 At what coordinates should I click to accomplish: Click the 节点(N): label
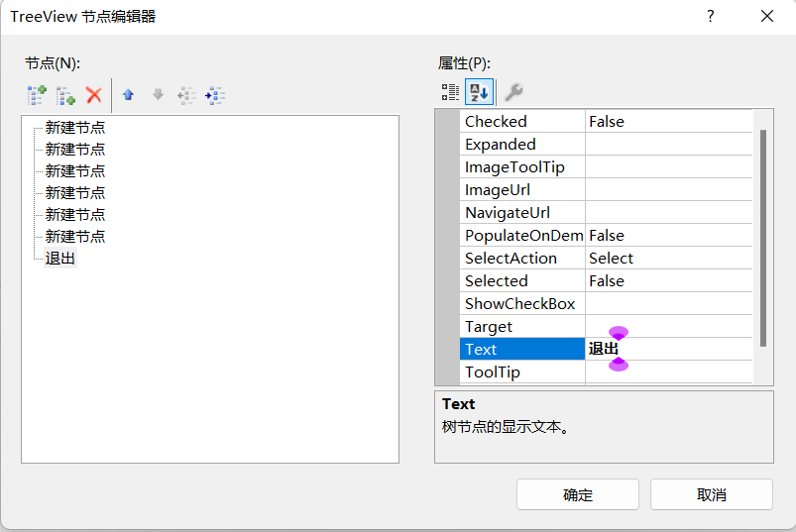(53, 63)
